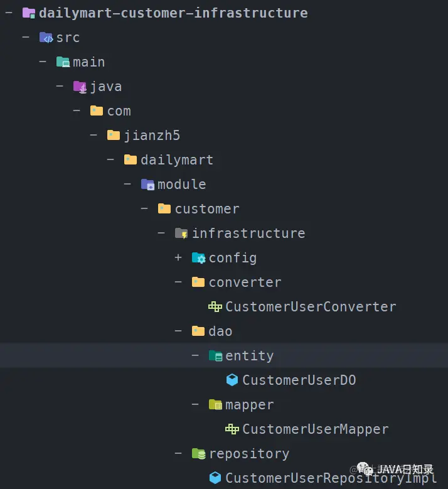Select the repository label

coord(249,454)
